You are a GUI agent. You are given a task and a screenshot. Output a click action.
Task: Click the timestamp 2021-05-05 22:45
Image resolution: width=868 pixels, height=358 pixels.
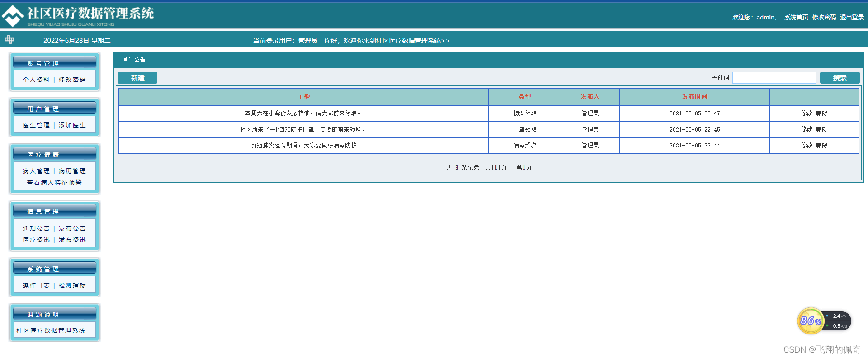tap(694, 130)
